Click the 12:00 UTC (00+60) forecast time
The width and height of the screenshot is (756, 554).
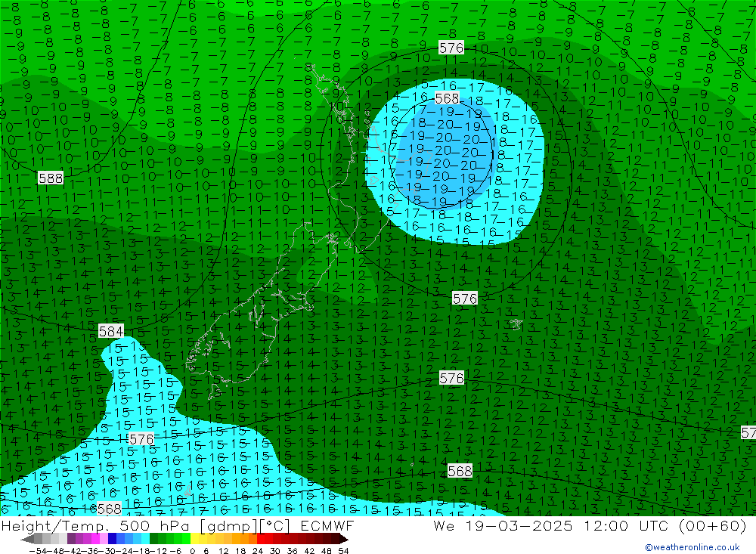point(665,526)
